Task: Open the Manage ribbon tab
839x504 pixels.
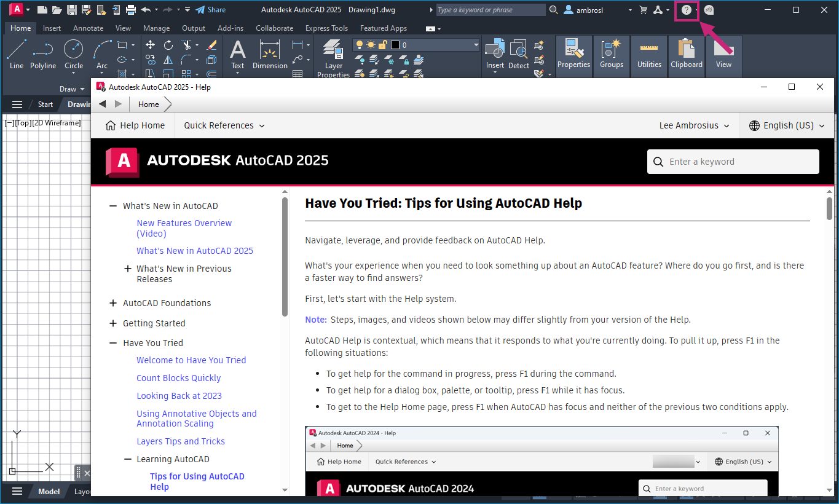Action: coord(157,28)
